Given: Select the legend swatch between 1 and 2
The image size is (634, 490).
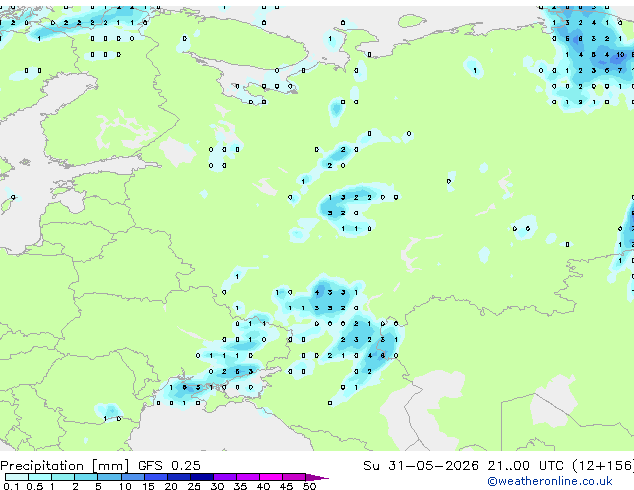Looking at the screenshot, I should pos(63,477).
